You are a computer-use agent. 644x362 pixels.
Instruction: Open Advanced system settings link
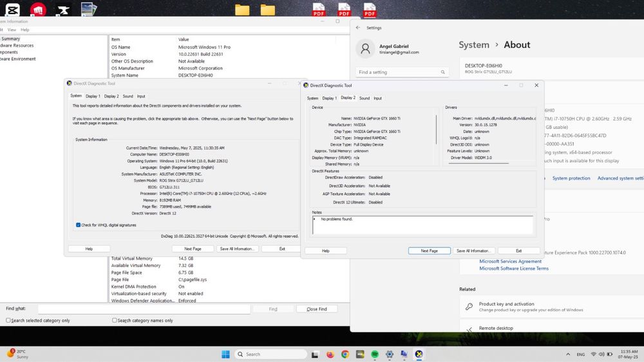(x=621, y=178)
